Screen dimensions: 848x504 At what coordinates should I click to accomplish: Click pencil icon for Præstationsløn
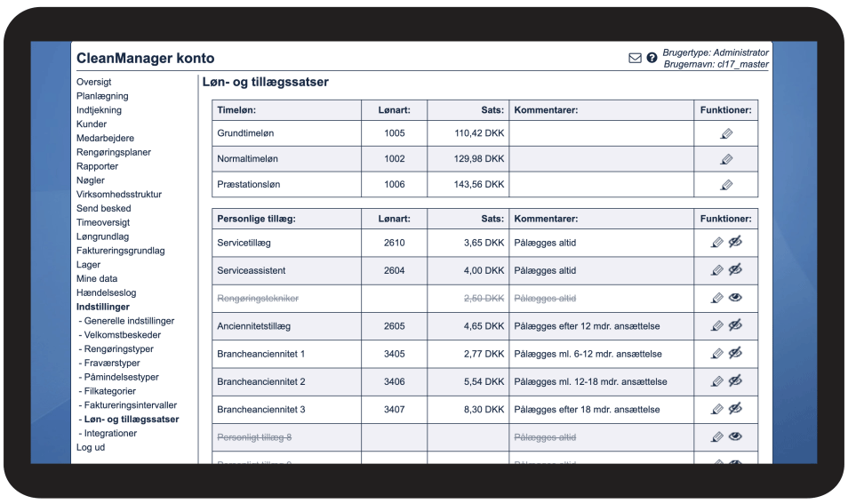click(x=725, y=185)
